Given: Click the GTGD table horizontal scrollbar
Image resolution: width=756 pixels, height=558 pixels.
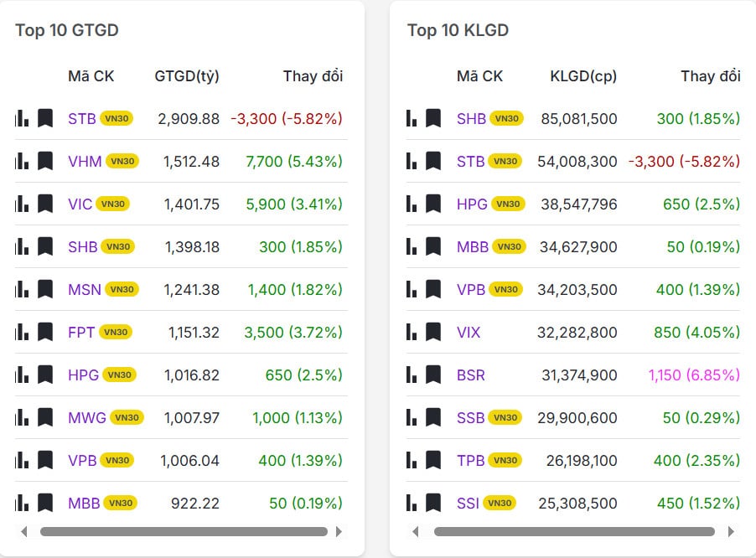Looking at the screenshot, I should [184, 531].
